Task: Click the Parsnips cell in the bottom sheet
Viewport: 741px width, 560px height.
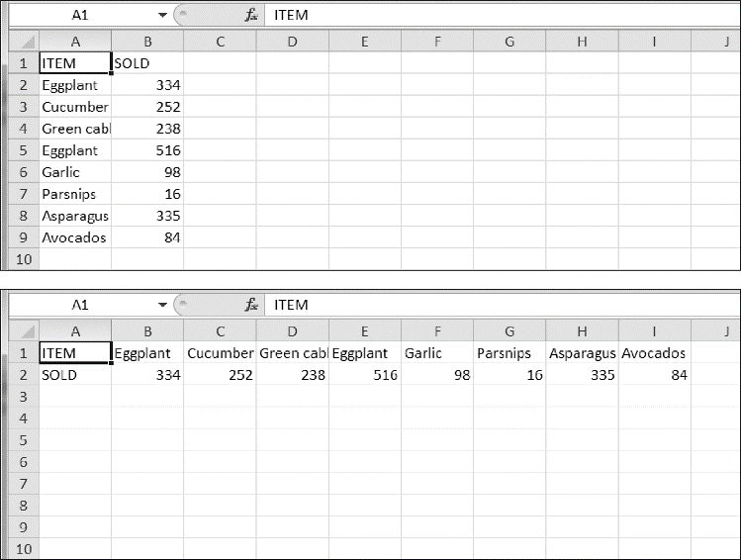Action: point(509,353)
